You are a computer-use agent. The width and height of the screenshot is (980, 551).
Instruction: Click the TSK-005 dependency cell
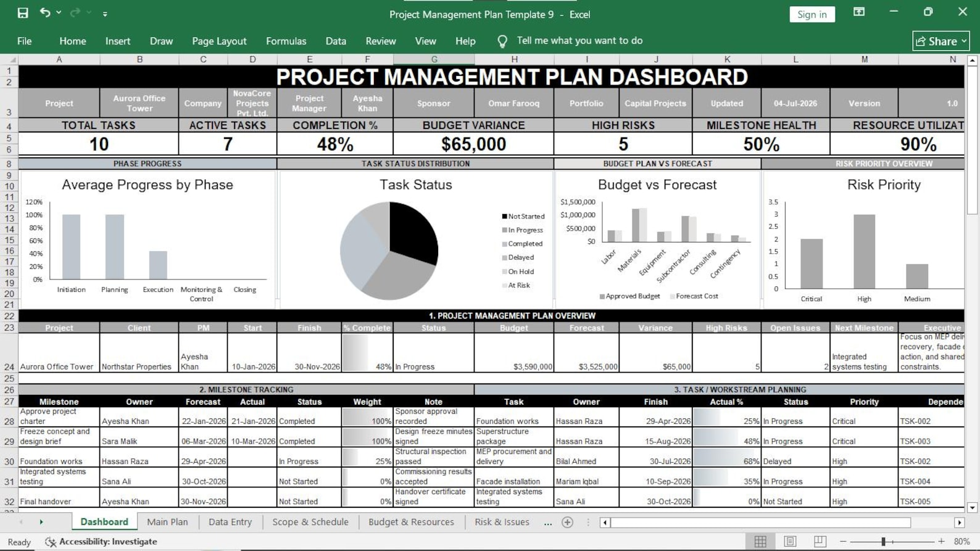931,497
